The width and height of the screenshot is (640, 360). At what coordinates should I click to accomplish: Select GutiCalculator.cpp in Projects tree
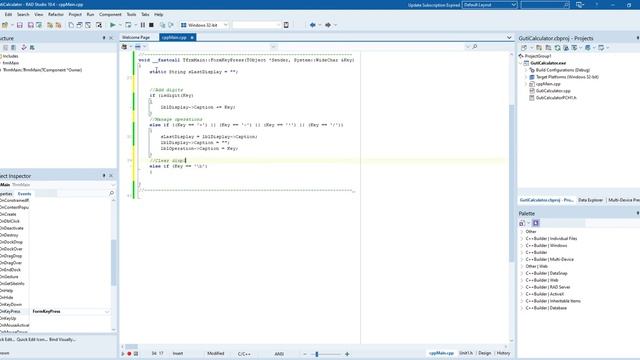click(553, 91)
